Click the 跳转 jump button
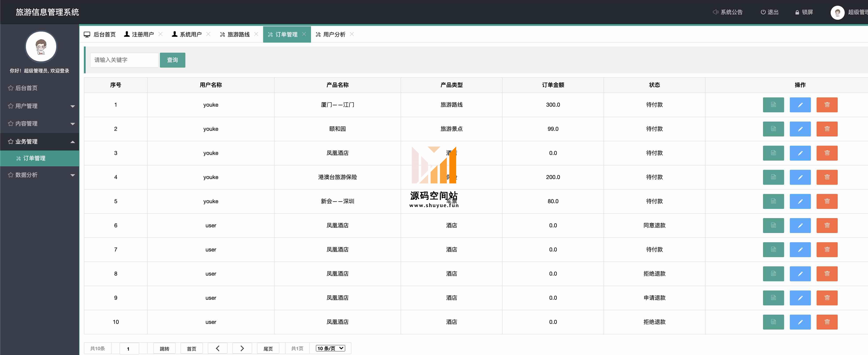 tap(165, 349)
